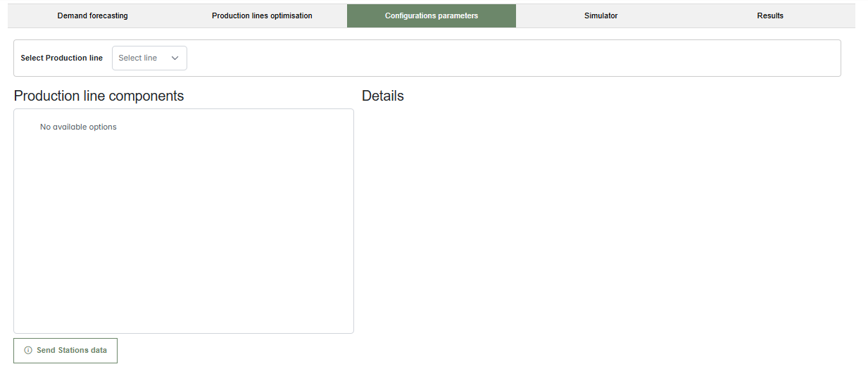
Task: Open the Demand forecasting tab
Action: [92, 15]
